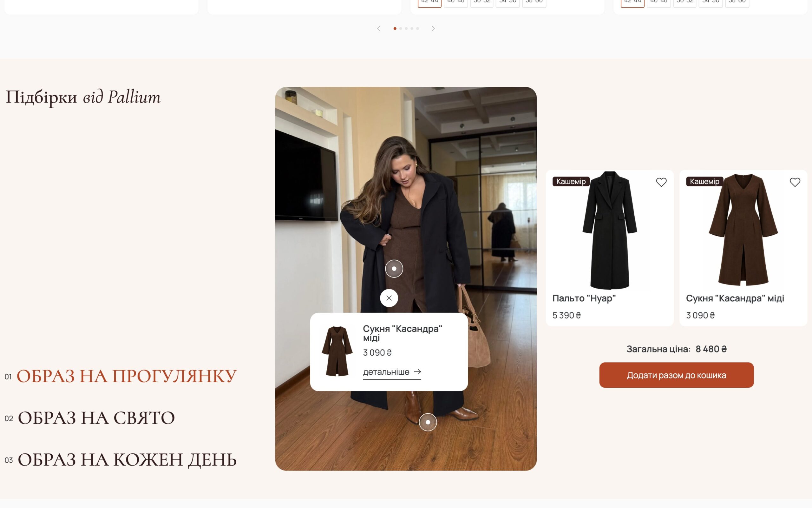
Task: Click the dress thumbnail in the popup
Action: click(337, 351)
